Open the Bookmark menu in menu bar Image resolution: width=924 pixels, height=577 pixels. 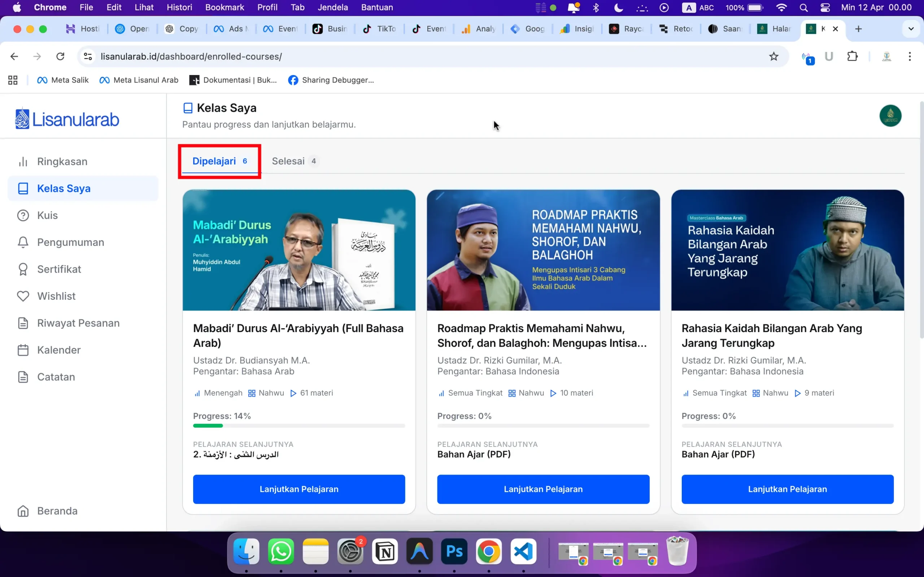pos(224,8)
